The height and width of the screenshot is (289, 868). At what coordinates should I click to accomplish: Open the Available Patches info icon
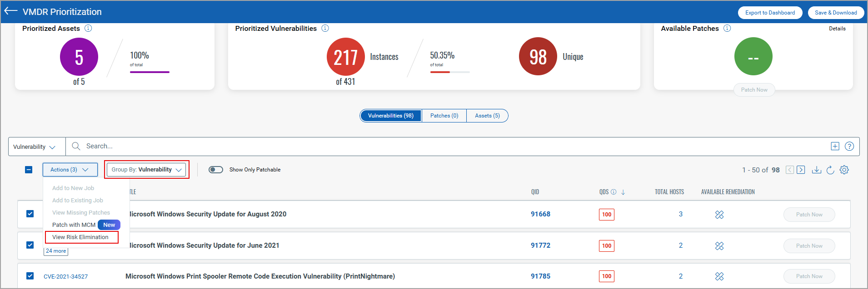[727, 28]
